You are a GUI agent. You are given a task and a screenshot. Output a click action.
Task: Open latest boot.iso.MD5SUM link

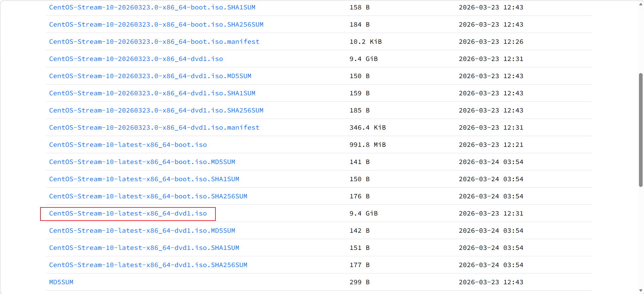pos(142,162)
